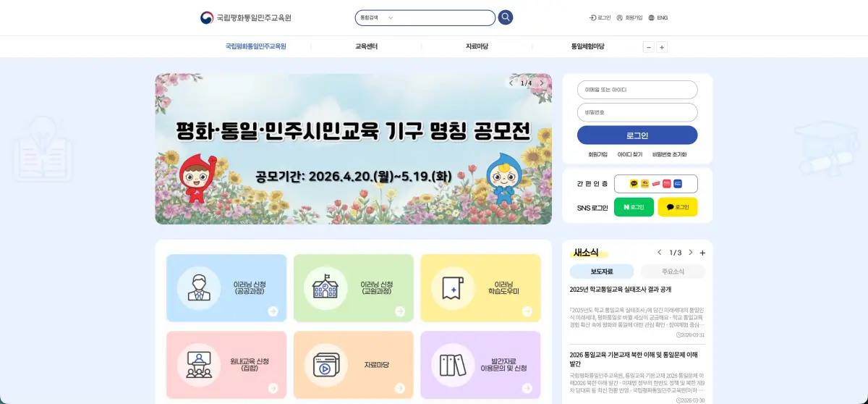The height and width of the screenshot is (404, 868).
Task: Open the 교육센터 menu item
Action: (367, 46)
